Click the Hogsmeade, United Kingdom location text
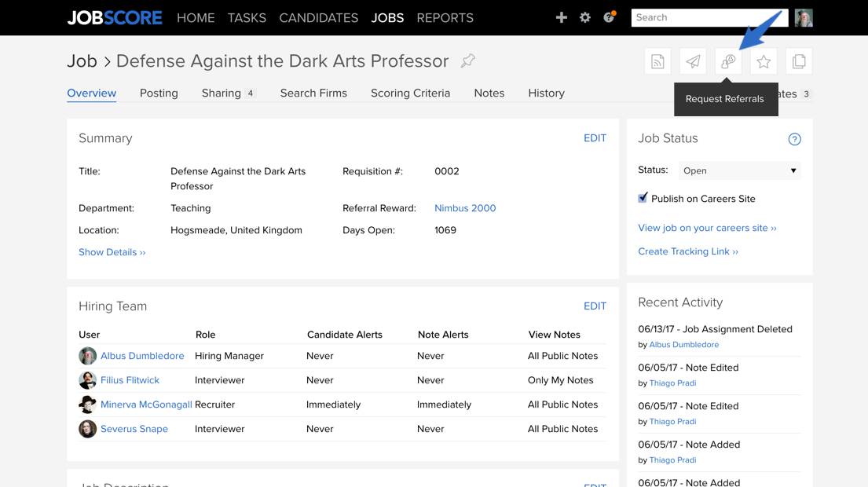 [x=236, y=230]
